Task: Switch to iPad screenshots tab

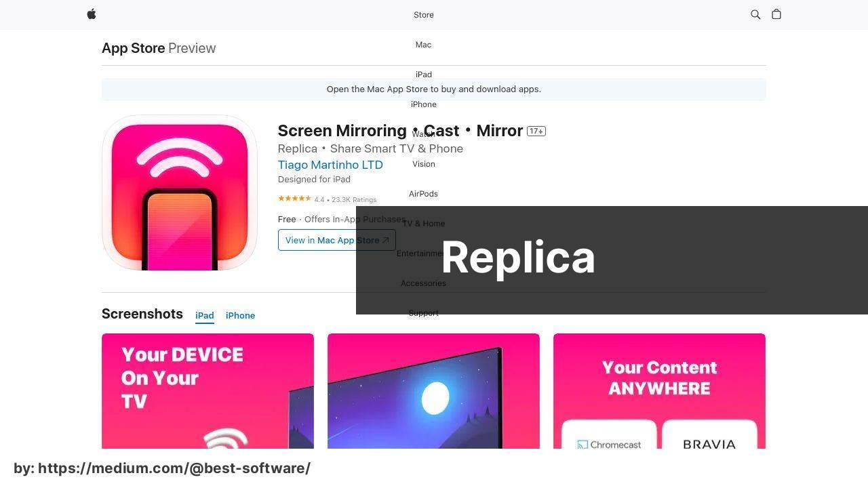Action: tap(205, 315)
